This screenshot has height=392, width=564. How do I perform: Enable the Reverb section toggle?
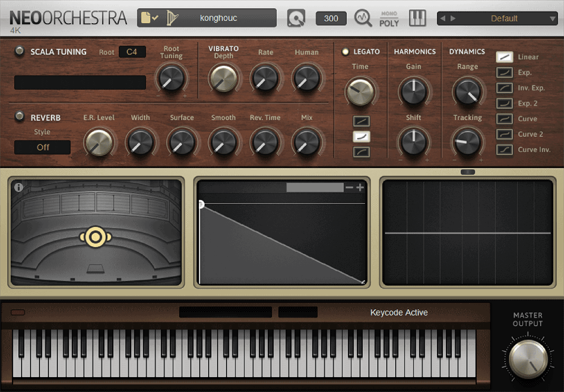pos(20,117)
